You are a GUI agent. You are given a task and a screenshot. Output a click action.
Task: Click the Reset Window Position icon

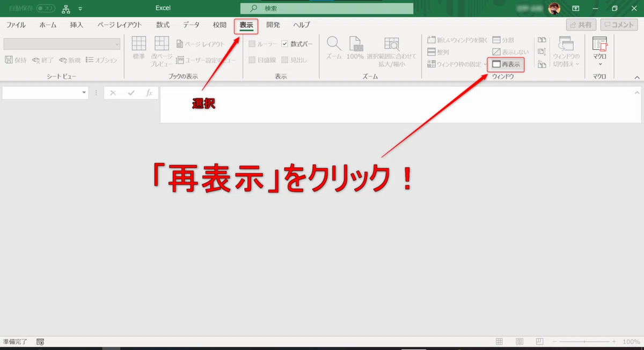point(541,64)
